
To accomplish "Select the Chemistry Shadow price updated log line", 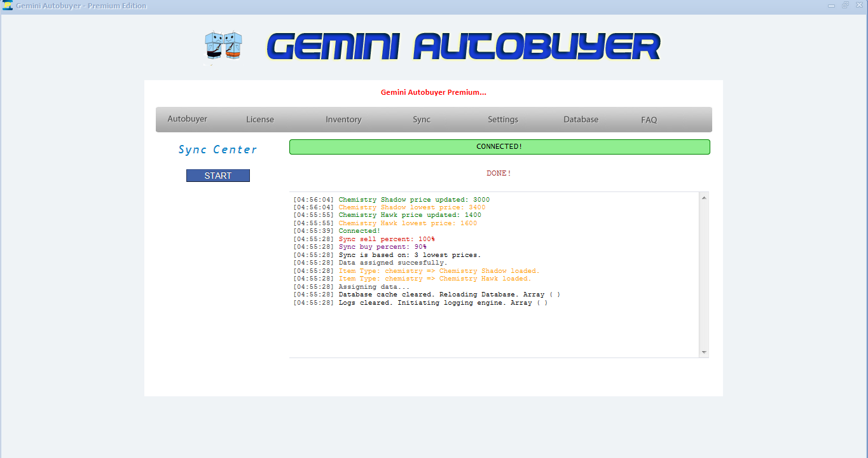I will [x=413, y=200].
